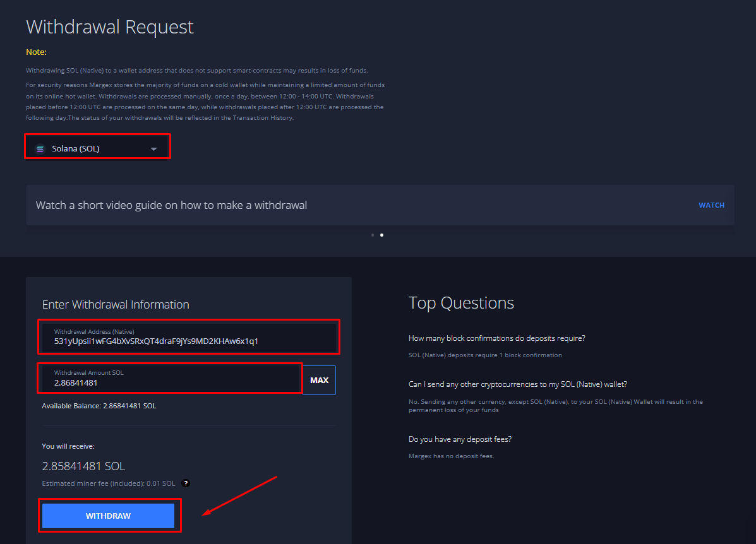Click the 'Top Questions' heading

pyautogui.click(x=461, y=303)
